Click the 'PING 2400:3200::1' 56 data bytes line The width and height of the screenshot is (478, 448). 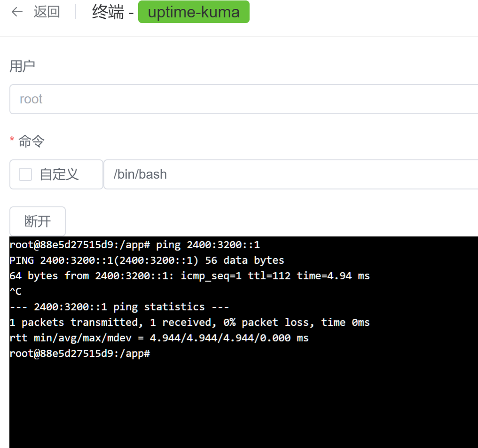(x=147, y=260)
